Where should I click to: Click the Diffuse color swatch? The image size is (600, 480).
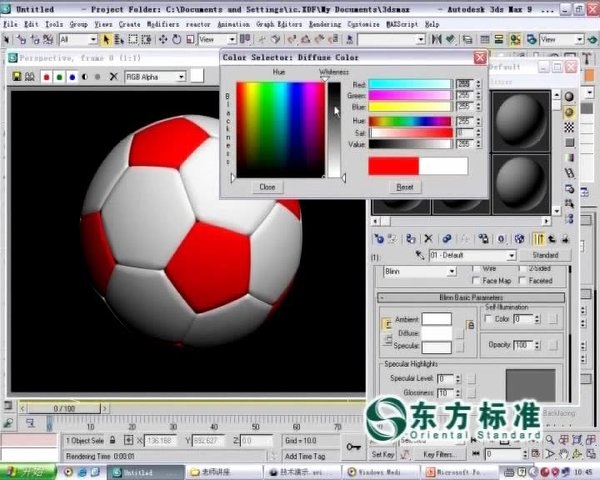(436, 333)
